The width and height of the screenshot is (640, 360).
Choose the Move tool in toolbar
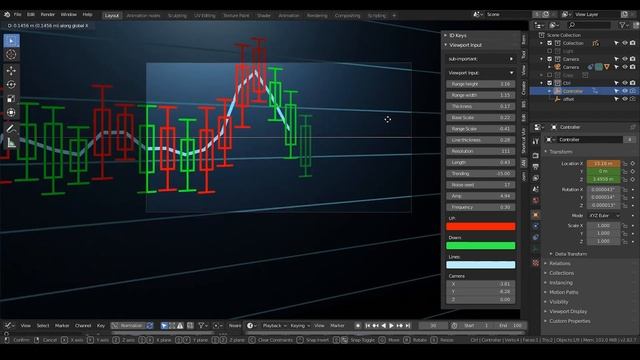11,71
